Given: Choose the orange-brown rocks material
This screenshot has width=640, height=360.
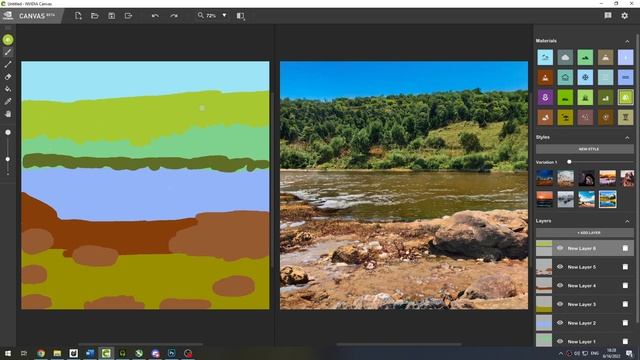Looking at the screenshot, I should 545,118.
